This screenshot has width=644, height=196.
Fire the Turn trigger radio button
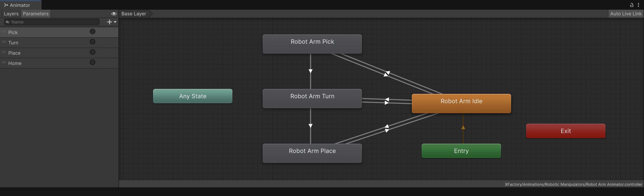coord(93,42)
